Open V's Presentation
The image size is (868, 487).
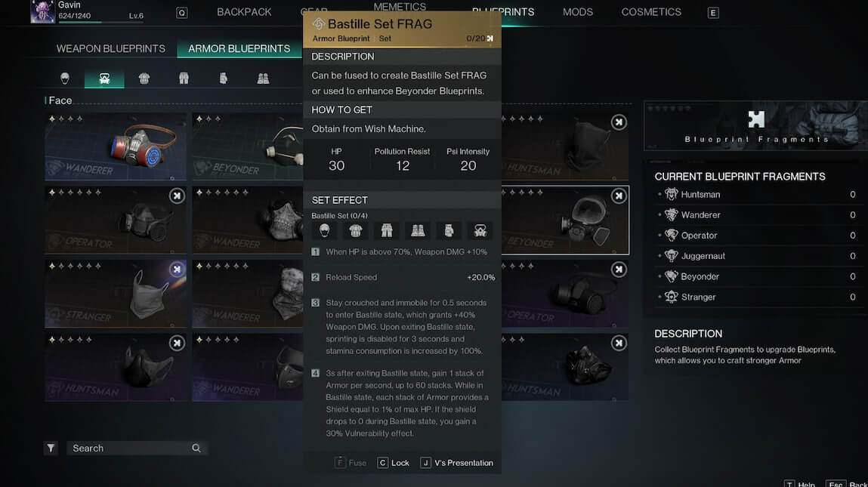(x=457, y=463)
